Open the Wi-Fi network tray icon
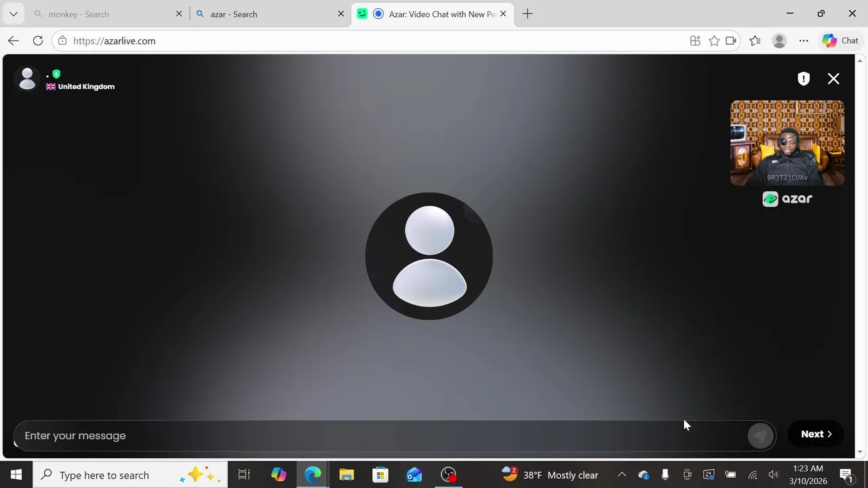 point(753,475)
